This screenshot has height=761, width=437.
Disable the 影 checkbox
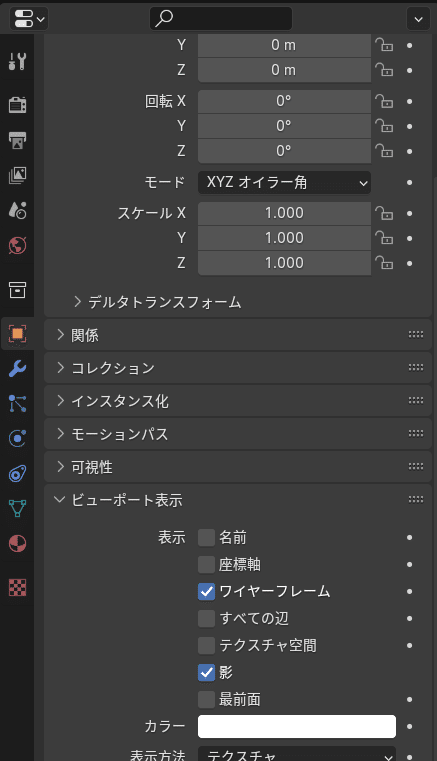click(206, 673)
